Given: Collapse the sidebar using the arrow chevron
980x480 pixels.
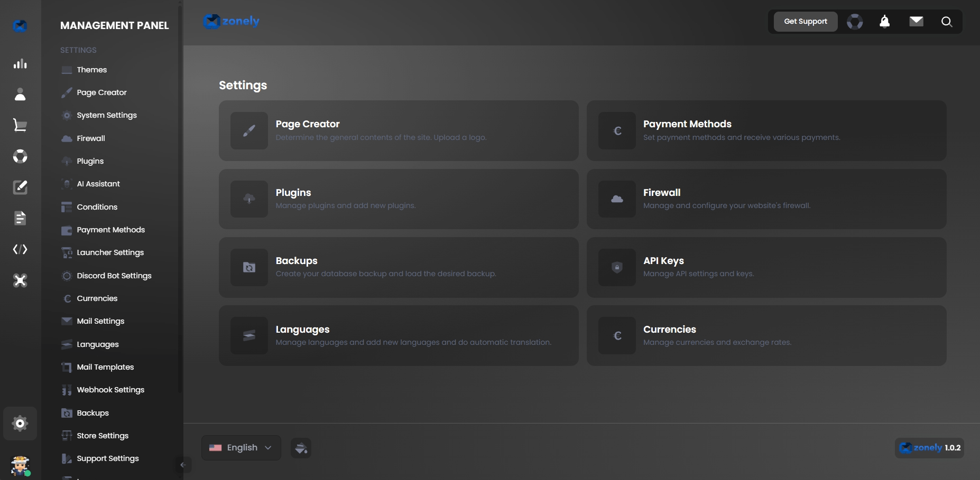Looking at the screenshot, I should (x=183, y=465).
